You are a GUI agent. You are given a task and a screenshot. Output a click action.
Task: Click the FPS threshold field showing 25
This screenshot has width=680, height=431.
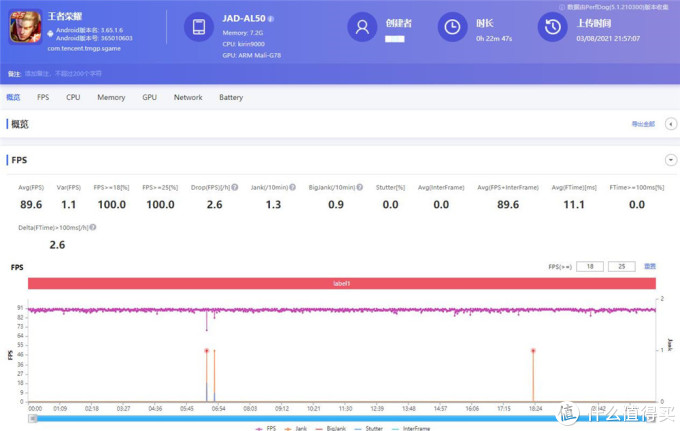coord(621,266)
